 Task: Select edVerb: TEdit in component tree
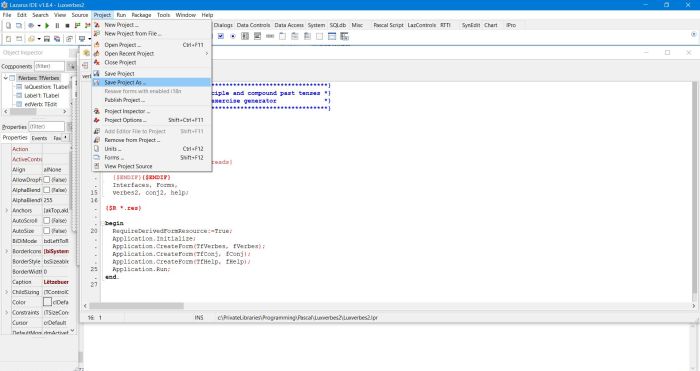tap(40, 104)
